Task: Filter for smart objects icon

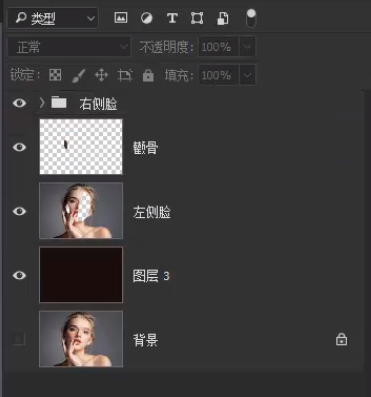Action: [x=223, y=18]
